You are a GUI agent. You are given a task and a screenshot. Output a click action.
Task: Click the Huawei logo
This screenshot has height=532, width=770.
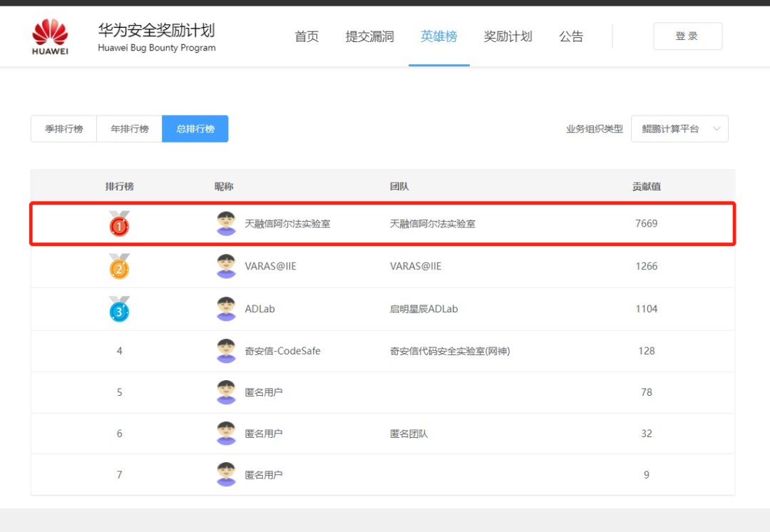point(50,36)
